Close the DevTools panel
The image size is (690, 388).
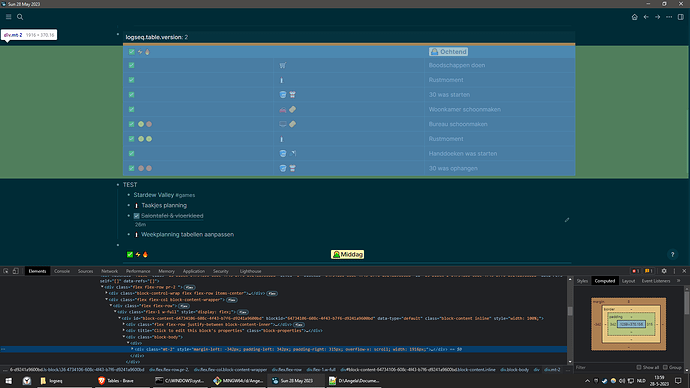tap(684, 271)
